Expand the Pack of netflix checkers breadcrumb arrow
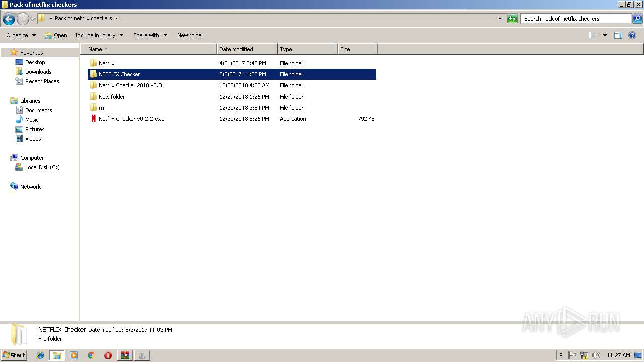This screenshot has width=644, height=362. point(116,18)
